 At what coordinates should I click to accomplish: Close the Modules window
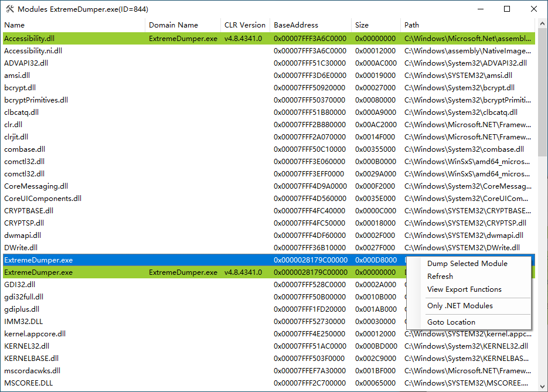[x=534, y=9]
